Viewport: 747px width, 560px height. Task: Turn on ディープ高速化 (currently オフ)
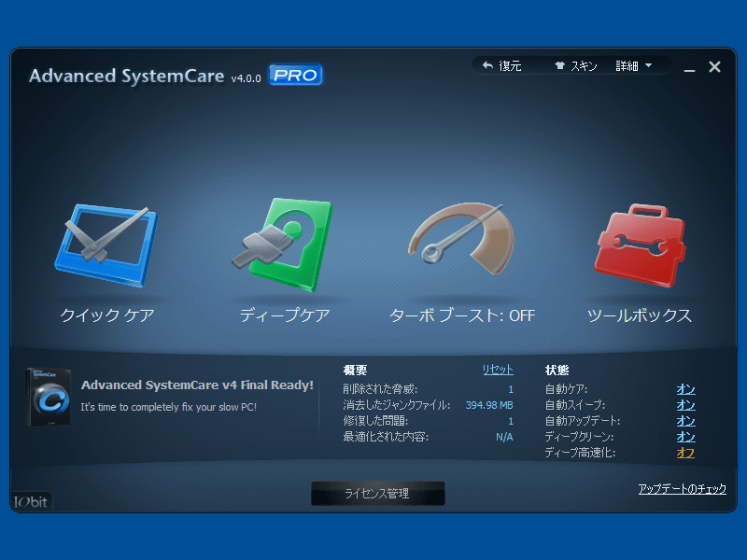[685, 453]
